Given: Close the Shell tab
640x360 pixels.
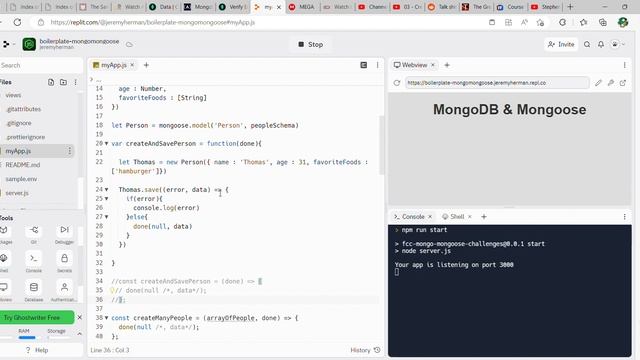Looking at the screenshot, I should (x=470, y=217).
